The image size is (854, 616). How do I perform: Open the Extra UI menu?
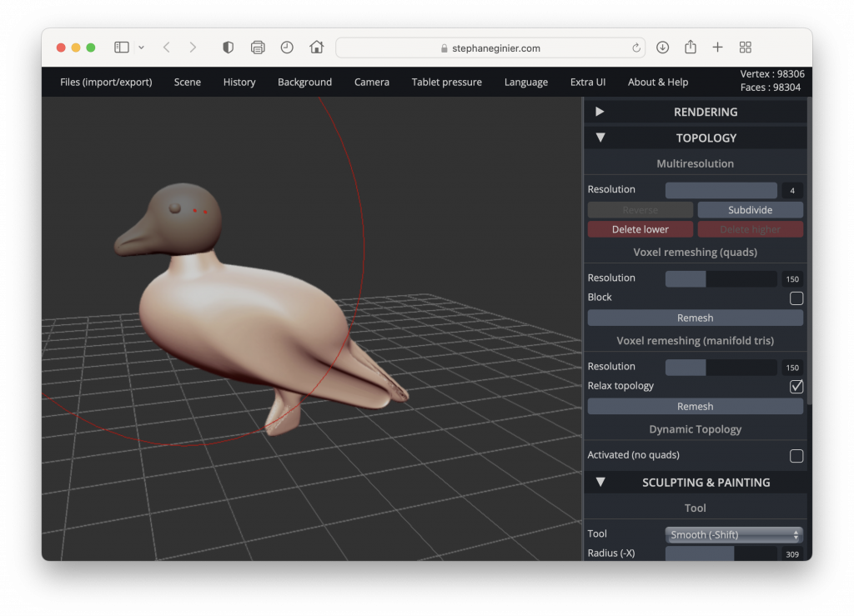588,83
